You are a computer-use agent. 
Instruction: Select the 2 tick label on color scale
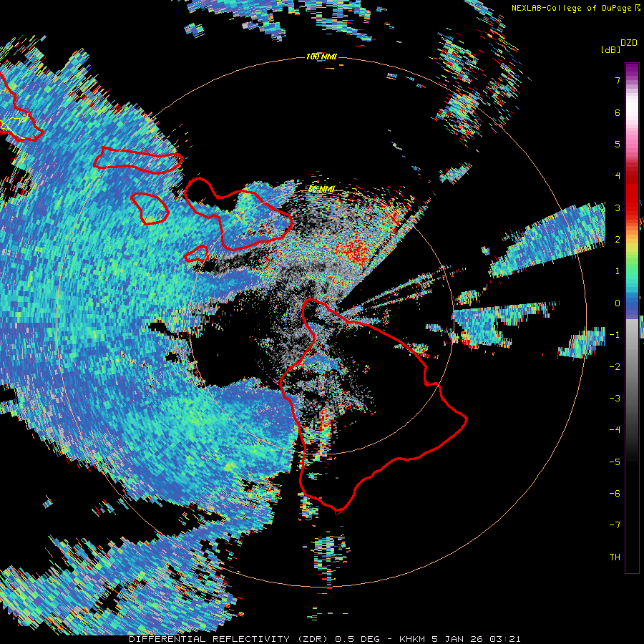(618, 240)
